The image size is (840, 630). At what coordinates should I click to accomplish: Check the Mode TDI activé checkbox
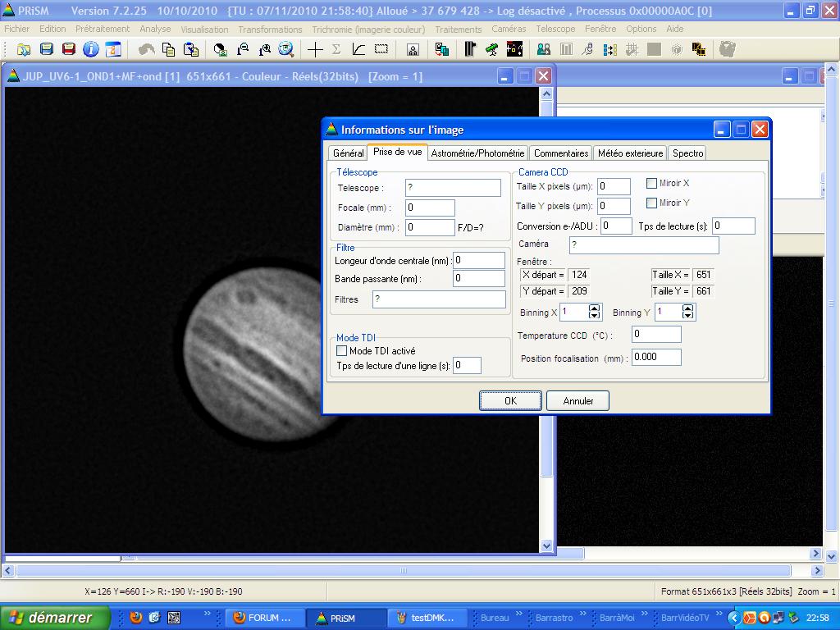pyautogui.click(x=342, y=351)
